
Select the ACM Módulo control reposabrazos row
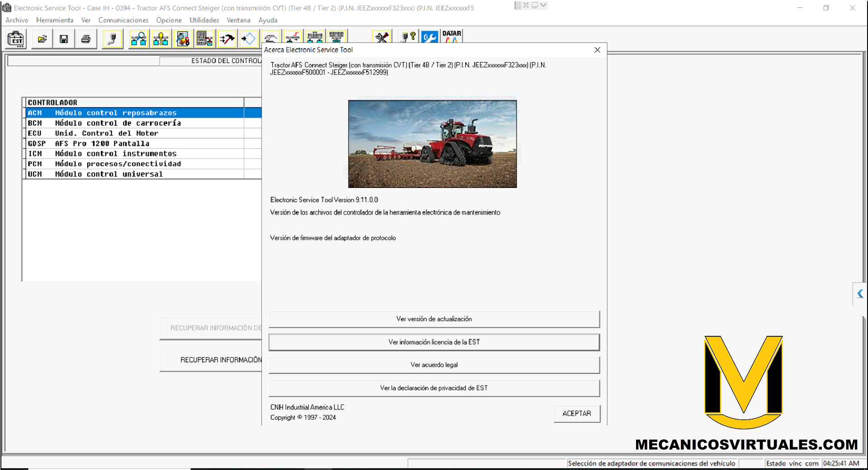click(x=144, y=113)
